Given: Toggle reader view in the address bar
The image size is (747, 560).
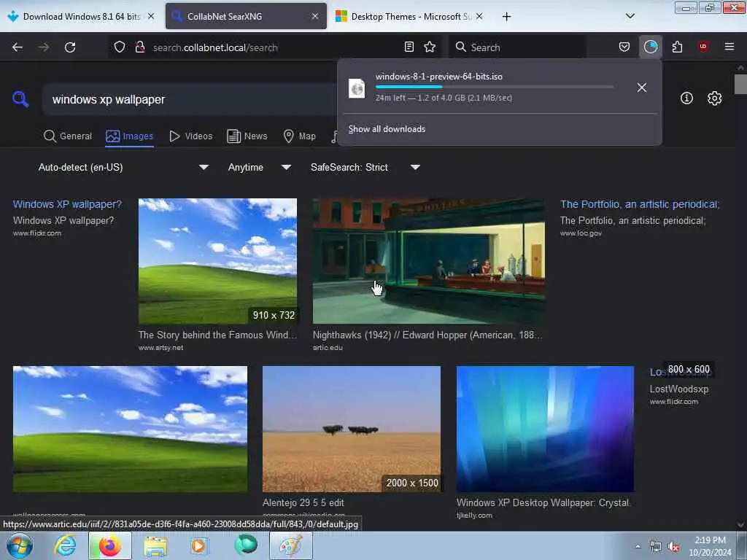Looking at the screenshot, I should 409,47.
